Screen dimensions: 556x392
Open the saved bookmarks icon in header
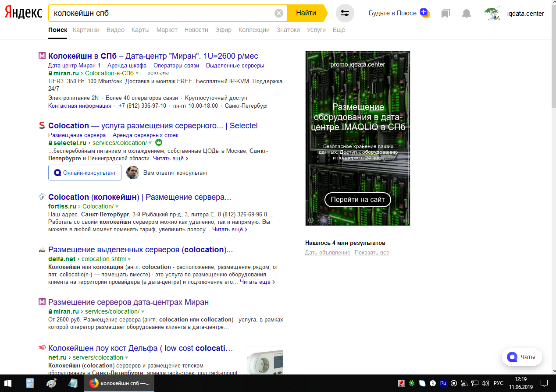click(446, 14)
